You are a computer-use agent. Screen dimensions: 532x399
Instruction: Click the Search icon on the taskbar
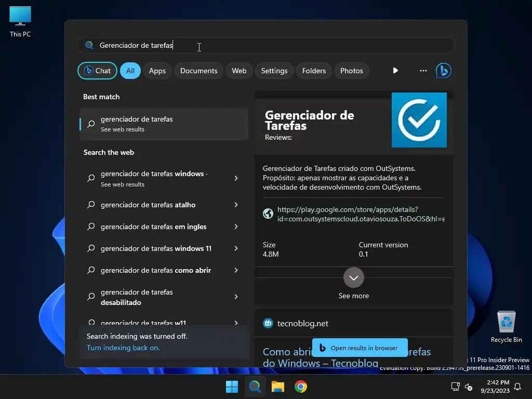click(x=255, y=387)
